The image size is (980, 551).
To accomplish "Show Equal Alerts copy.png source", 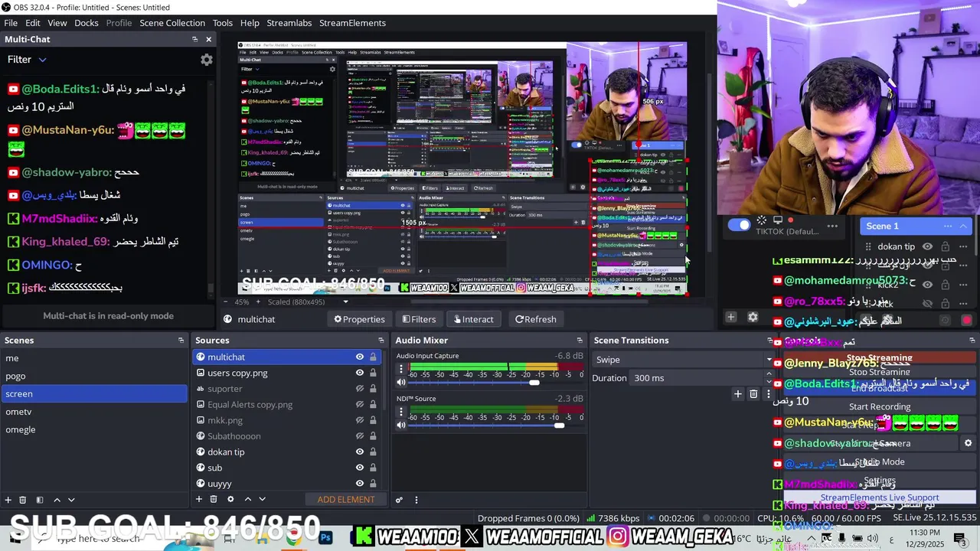I will 359,405.
